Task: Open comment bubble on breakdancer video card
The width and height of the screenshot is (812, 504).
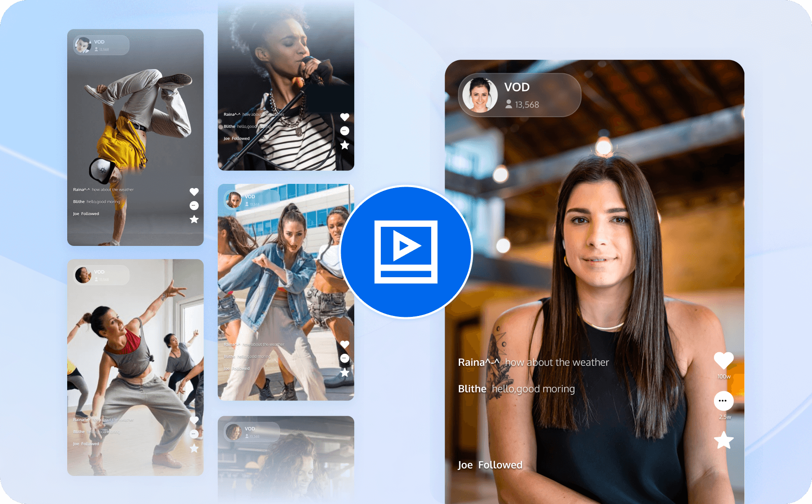Action: 194,205
